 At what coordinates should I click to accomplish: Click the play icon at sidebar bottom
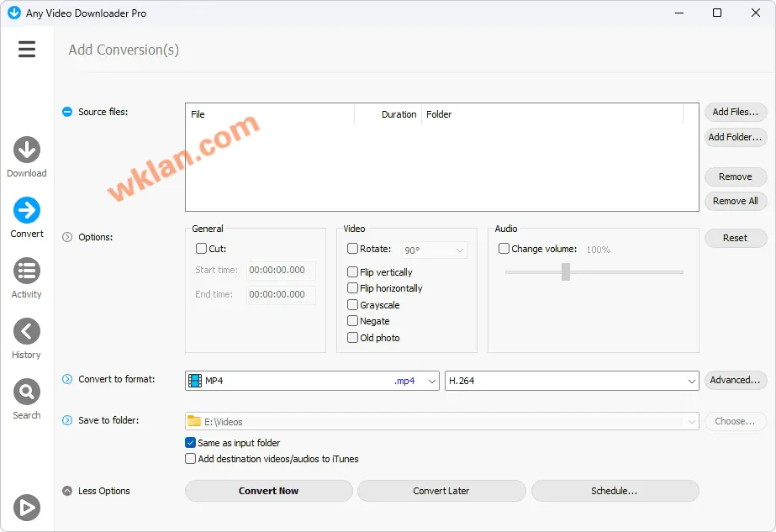27,507
